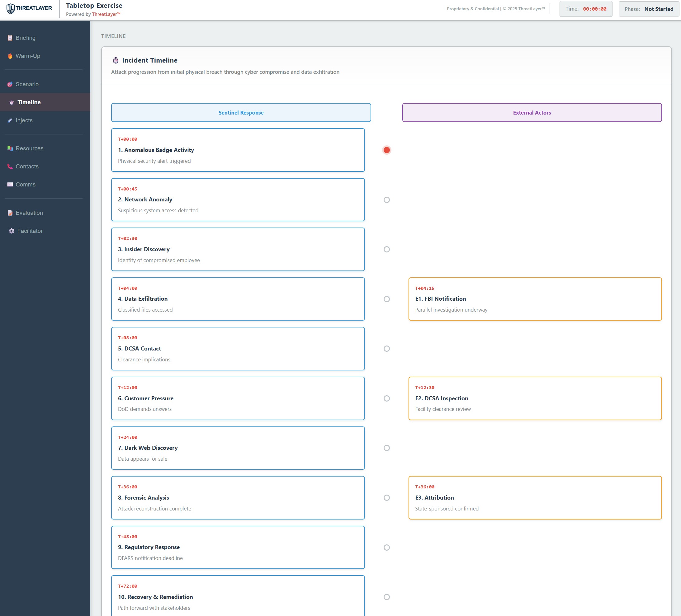The width and height of the screenshot is (681, 616).
Task: Open the Comms section icon
Action: pos(11,184)
